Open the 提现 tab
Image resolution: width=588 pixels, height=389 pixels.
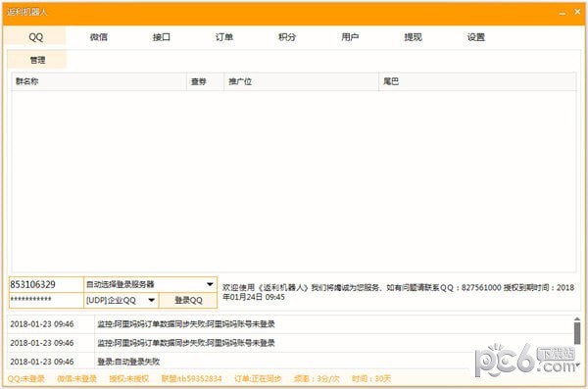pos(413,37)
